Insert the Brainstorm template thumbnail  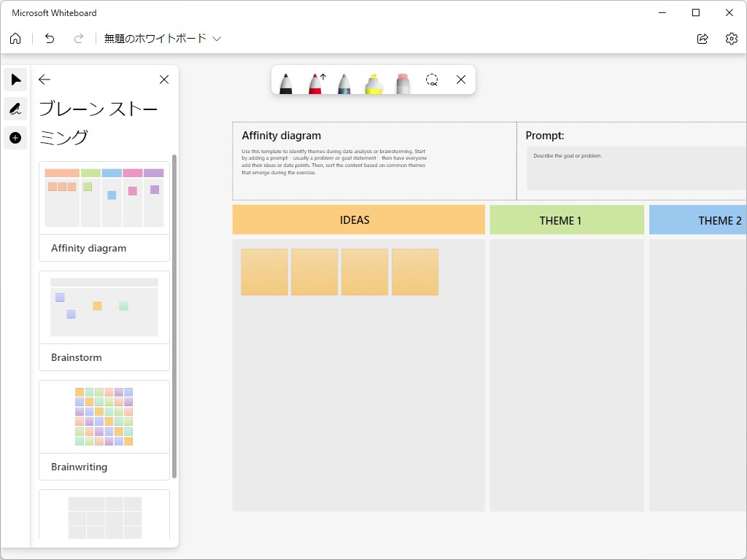coord(104,307)
